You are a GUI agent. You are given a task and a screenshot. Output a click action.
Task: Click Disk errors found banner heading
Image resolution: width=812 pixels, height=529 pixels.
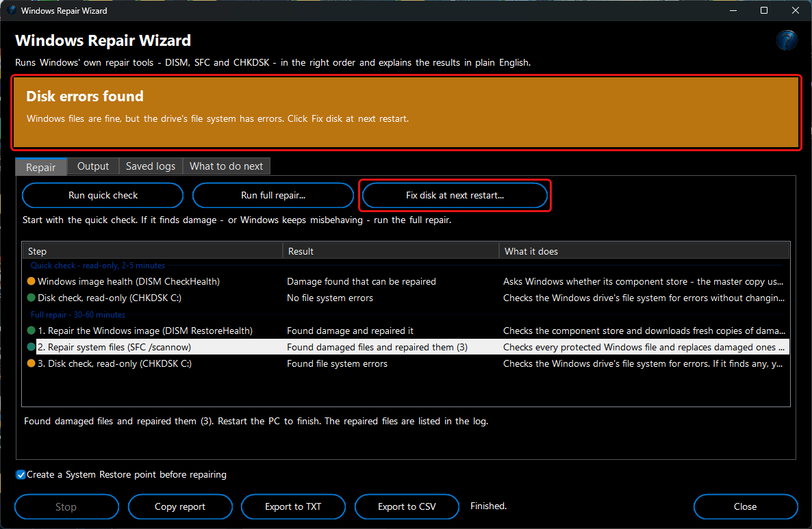pos(85,96)
